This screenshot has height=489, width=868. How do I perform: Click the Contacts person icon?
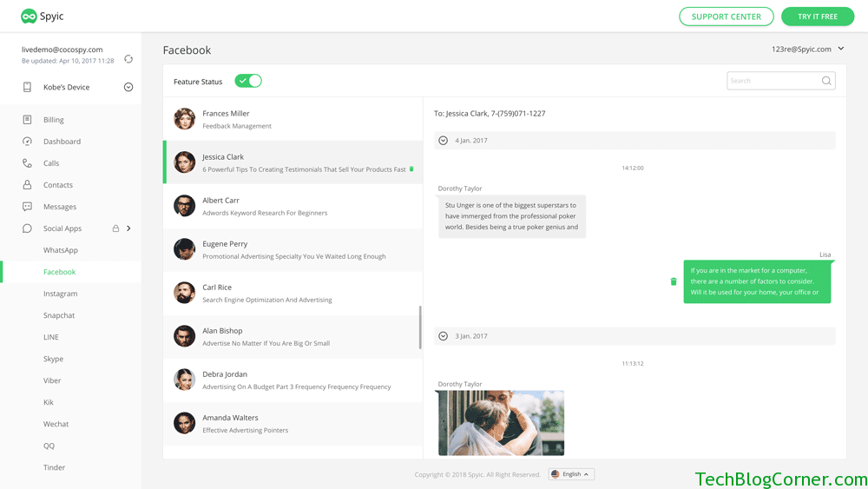27,185
